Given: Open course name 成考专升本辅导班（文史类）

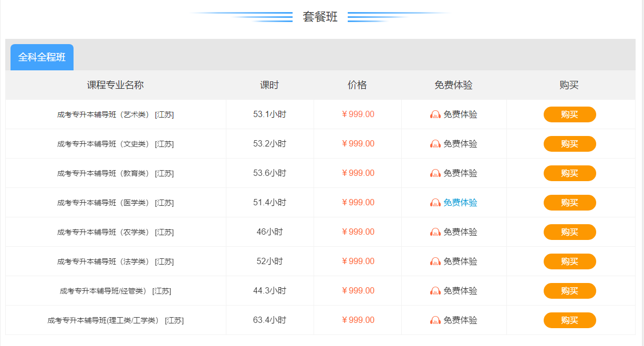Looking at the screenshot, I should click(103, 144).
